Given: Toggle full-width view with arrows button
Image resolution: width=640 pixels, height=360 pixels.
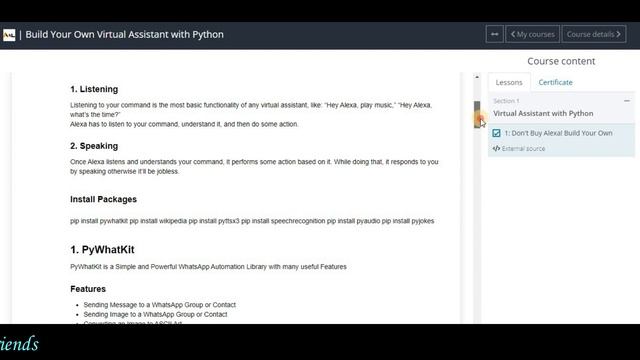Looking at the screenshot, I should point(494,34).
